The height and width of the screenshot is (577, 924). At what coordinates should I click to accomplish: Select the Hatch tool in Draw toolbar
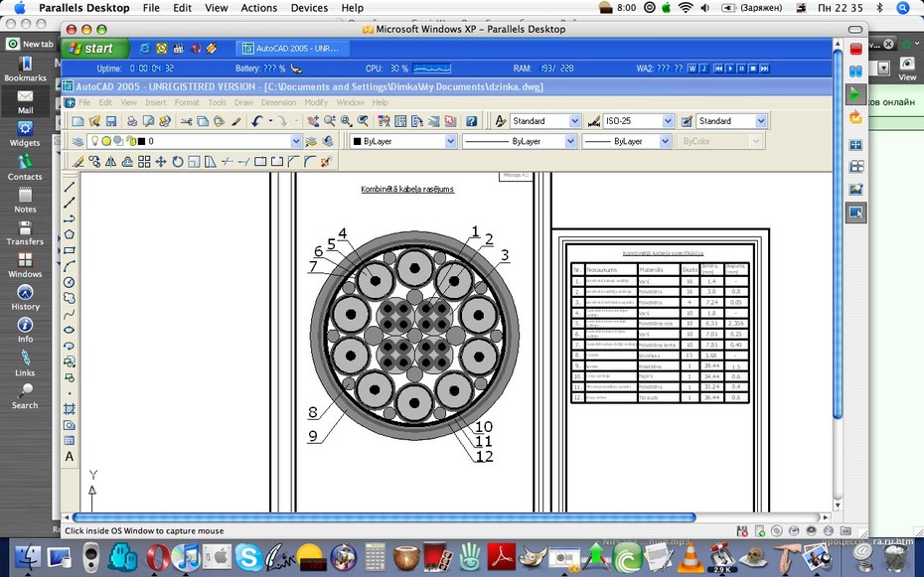click(69, 408)
